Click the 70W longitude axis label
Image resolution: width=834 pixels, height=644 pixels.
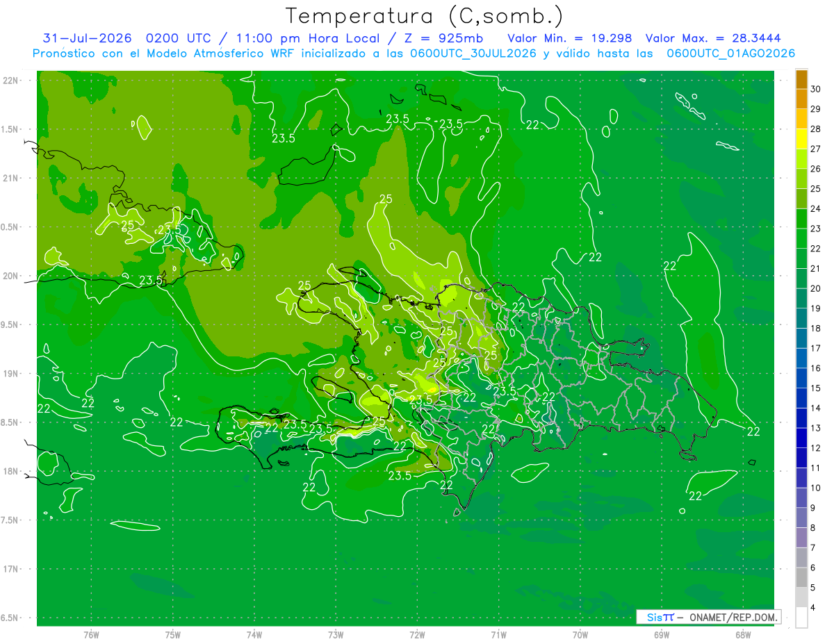580,635
